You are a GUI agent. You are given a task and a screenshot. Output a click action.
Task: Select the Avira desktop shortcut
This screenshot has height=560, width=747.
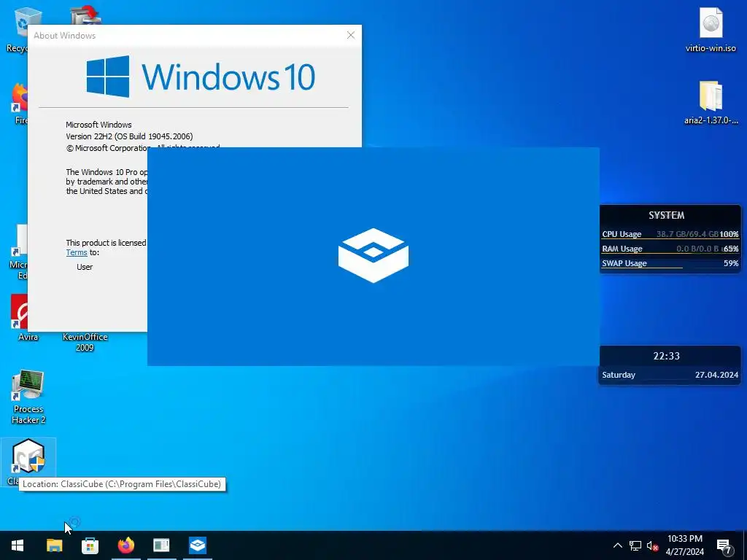click(19, 318)
